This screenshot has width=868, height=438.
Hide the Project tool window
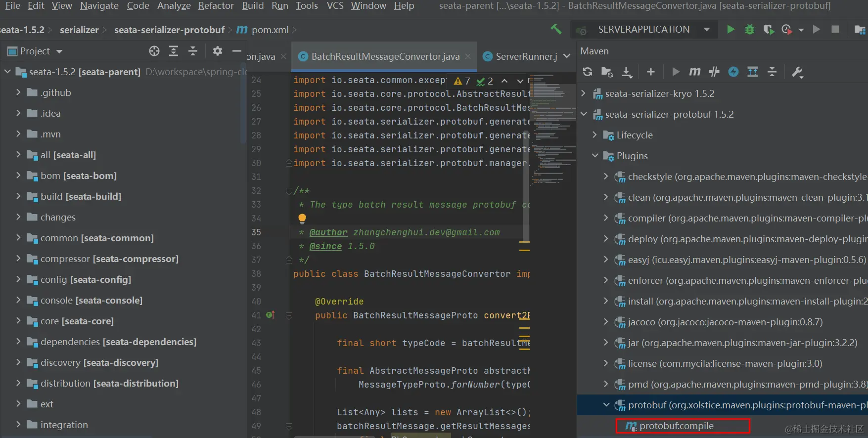[237, 51]
